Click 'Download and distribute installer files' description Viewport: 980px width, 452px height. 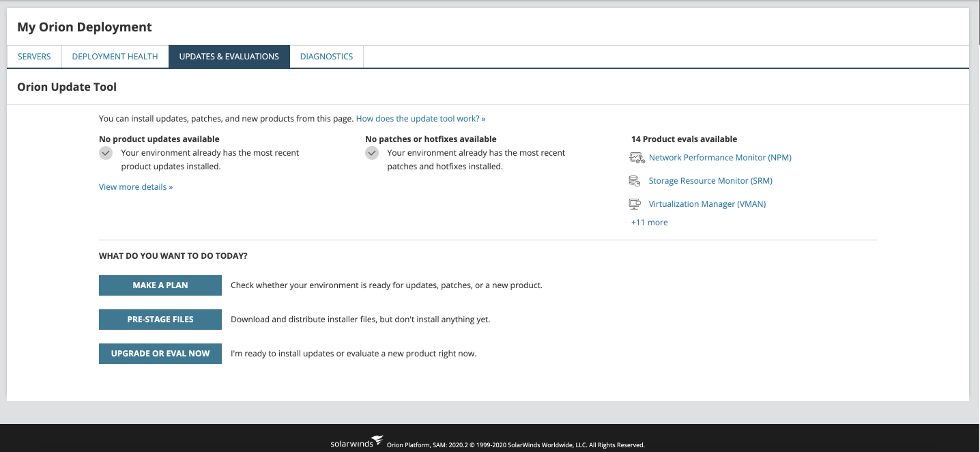coord(360,320)
